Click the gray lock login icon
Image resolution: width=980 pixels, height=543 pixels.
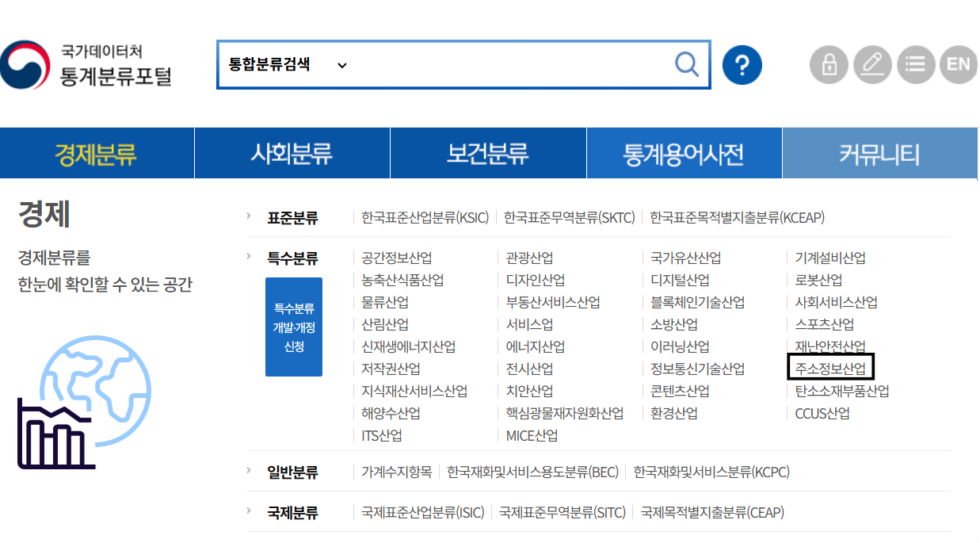click(x=829, y=65)
